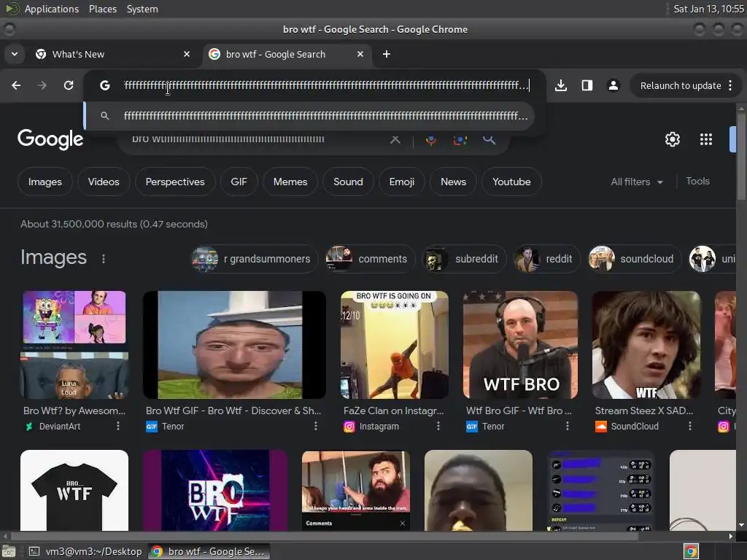Open the Google apps grid
The width and height of the screenshot is (747, 560).
(705, 139)
